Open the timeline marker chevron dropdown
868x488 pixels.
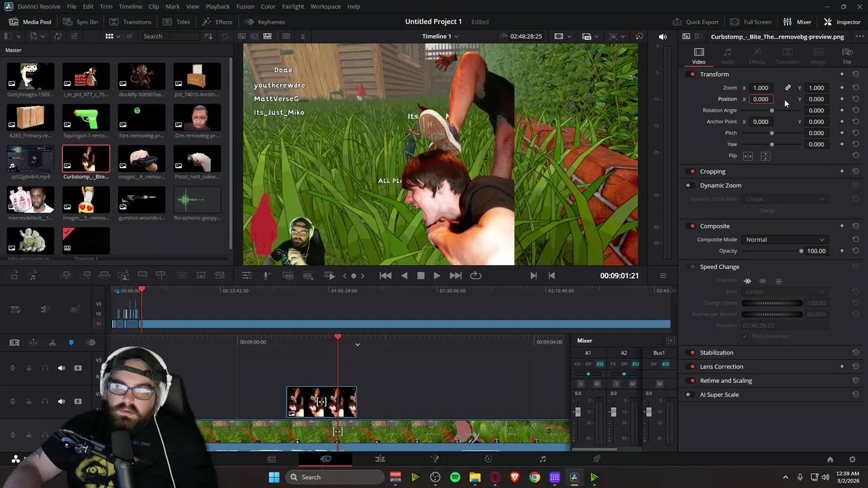[357, 344]
